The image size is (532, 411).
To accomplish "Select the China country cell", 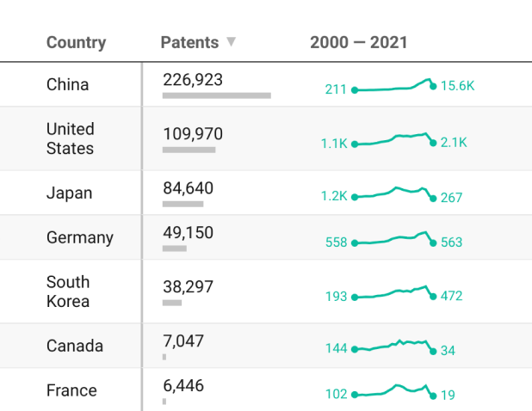I will tap(68, 84).
